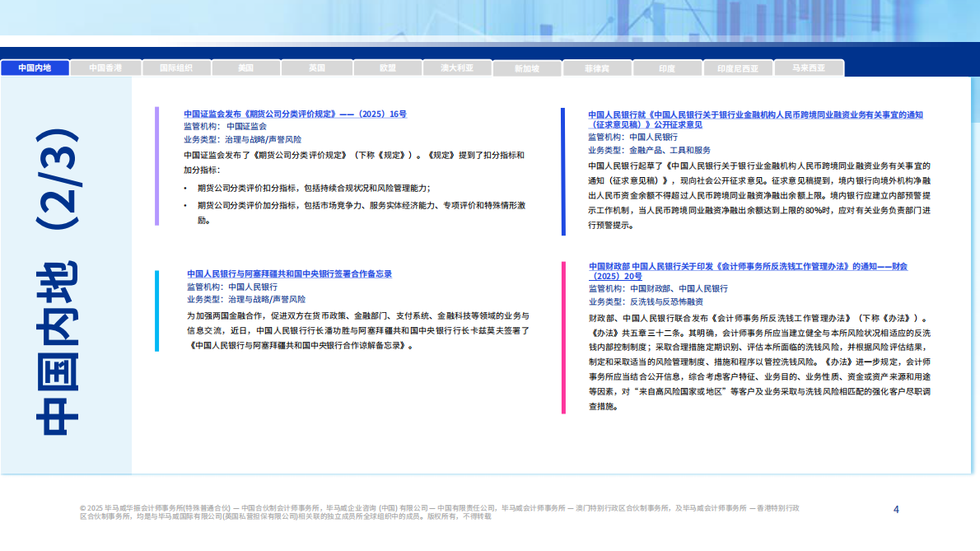Go to the 印度 tab
Screen dimensions: 980x551
click(x=667, y=69)
